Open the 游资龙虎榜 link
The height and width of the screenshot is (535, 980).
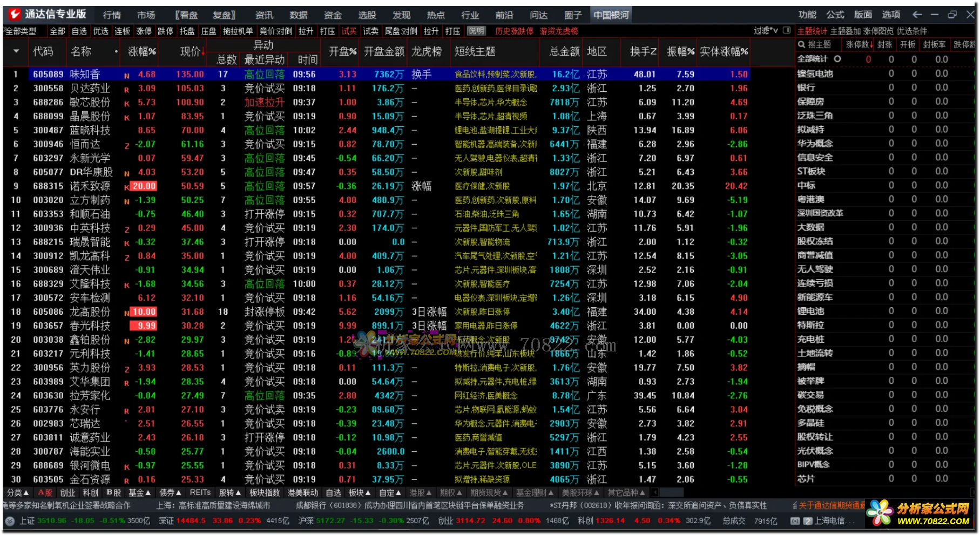[x=559, y=31]
